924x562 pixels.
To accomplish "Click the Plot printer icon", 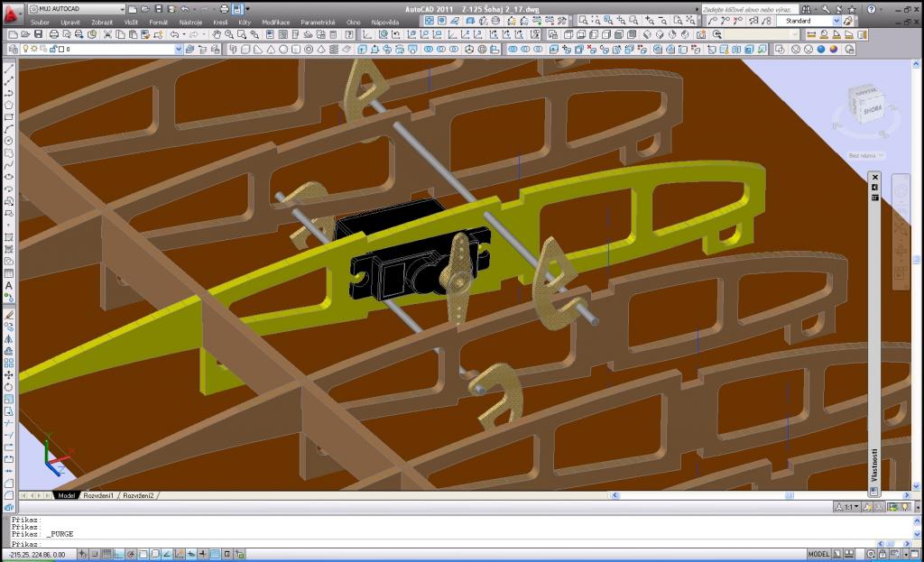I will pos(54,34).
